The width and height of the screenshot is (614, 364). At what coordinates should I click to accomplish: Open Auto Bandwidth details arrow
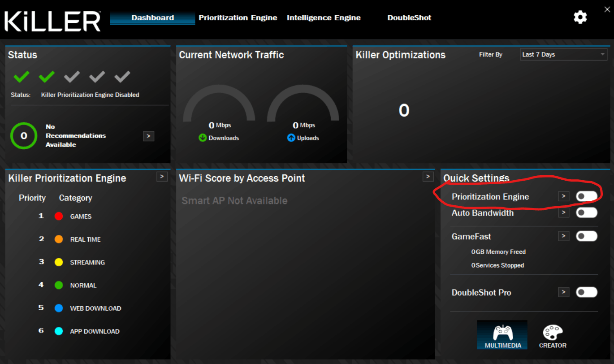[x=563, y=212]
